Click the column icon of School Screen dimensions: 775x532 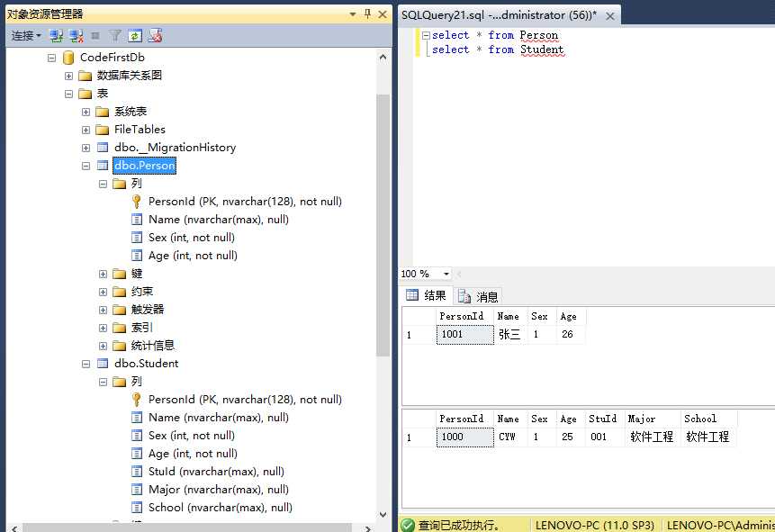(137, 508)
